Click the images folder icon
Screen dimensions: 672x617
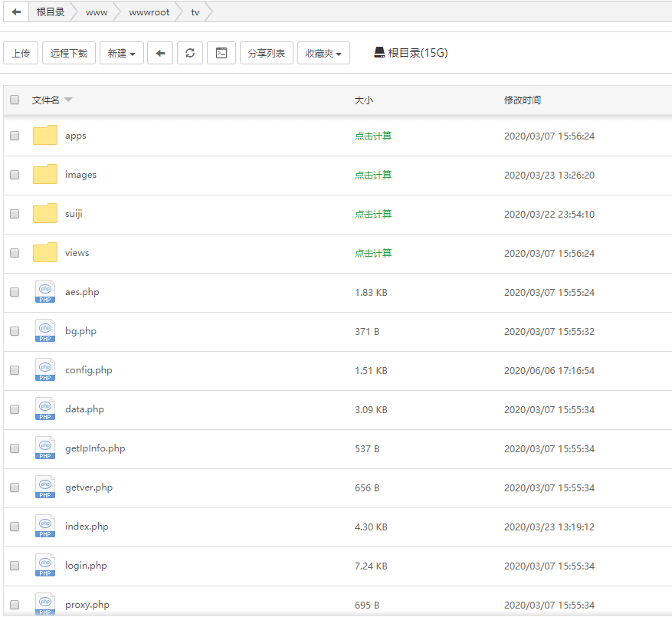45,174
